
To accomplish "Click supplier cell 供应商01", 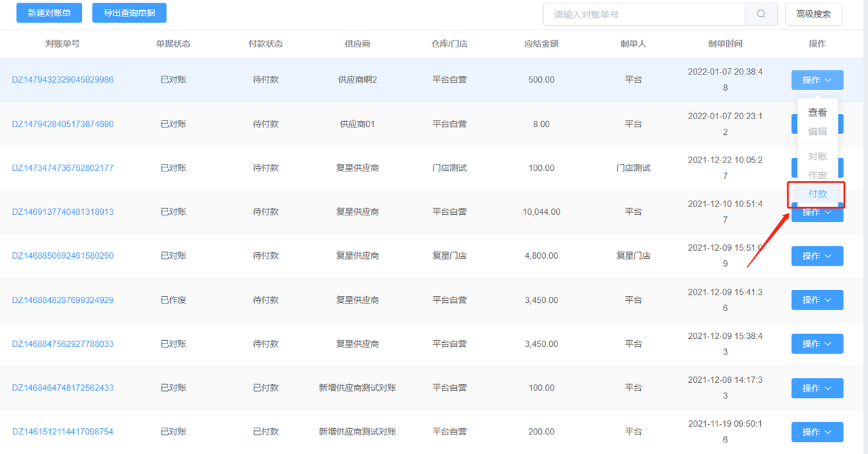I will click(x=357, y=124).
